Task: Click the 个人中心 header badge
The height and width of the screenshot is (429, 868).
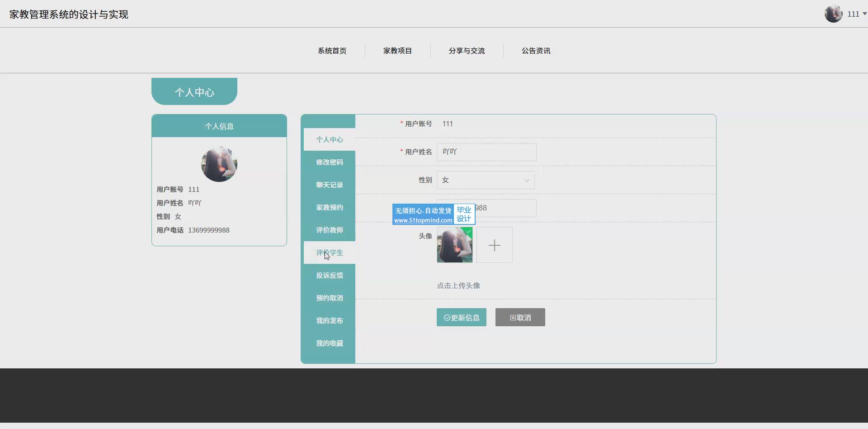Action: pos(194,91)
